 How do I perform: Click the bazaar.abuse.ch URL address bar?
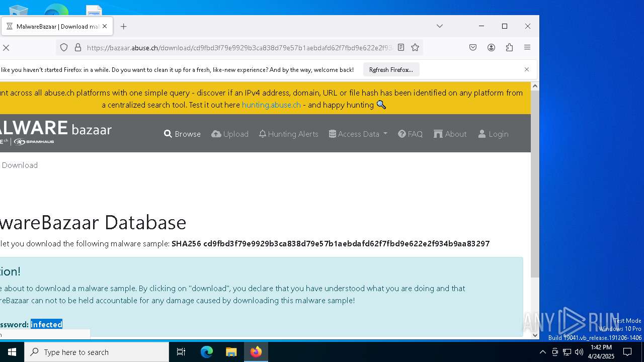(239, 48)
